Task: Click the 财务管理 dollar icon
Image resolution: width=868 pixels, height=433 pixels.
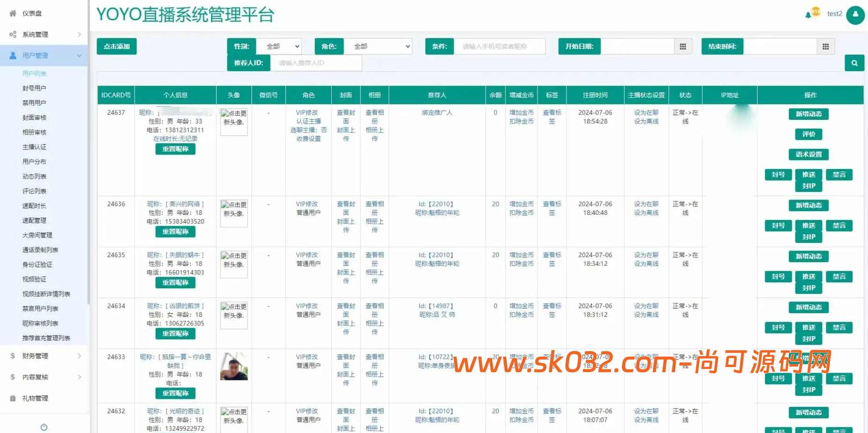Action: [12, 356]
